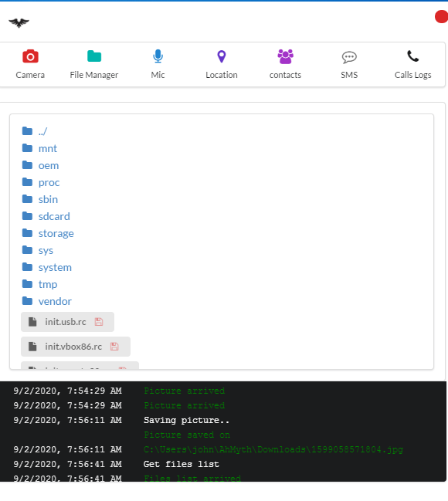
Task: Navigate into the vendor folder
Action: point(55,301)
